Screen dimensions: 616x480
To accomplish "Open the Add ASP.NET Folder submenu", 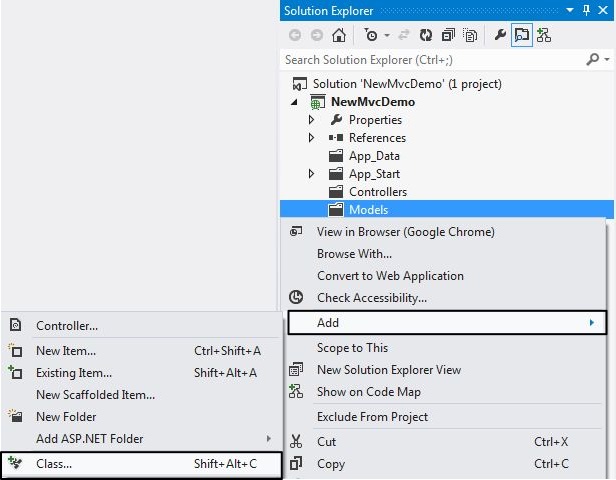I will click(141, 439).
